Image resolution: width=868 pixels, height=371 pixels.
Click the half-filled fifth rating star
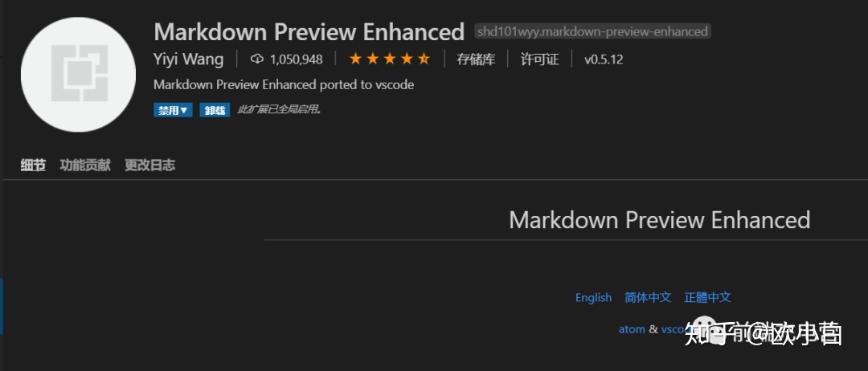424,59
